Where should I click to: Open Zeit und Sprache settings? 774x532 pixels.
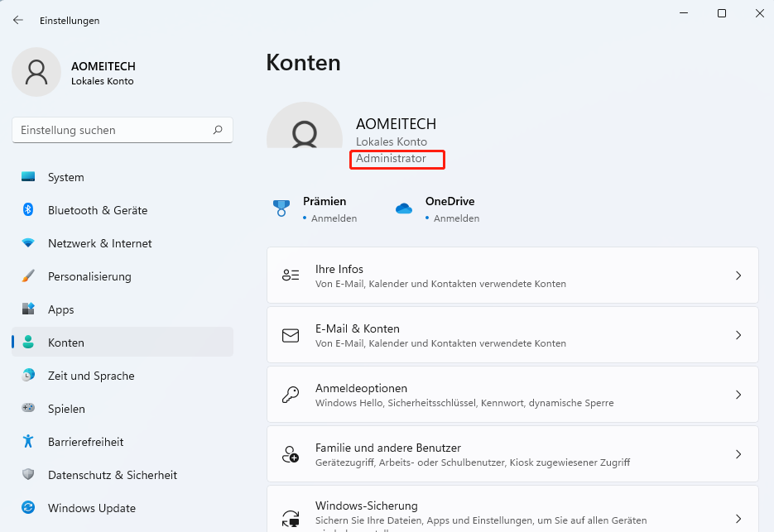pos(91,376)
